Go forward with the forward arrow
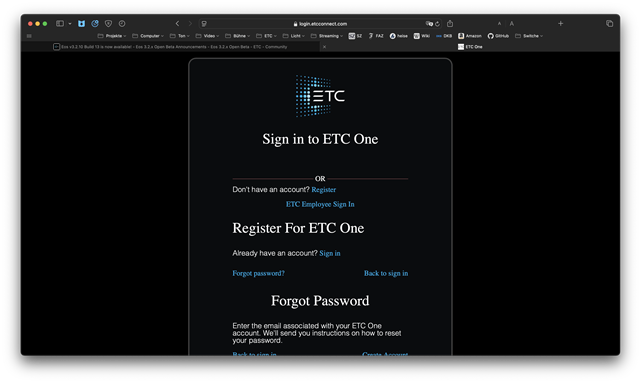 190,24
